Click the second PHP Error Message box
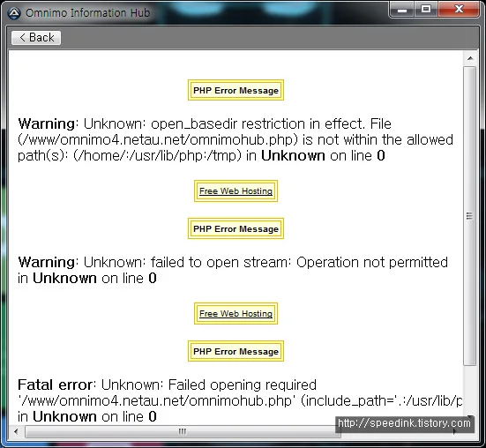The width and height of the screenshot is (486, 448). coord(236,228)
